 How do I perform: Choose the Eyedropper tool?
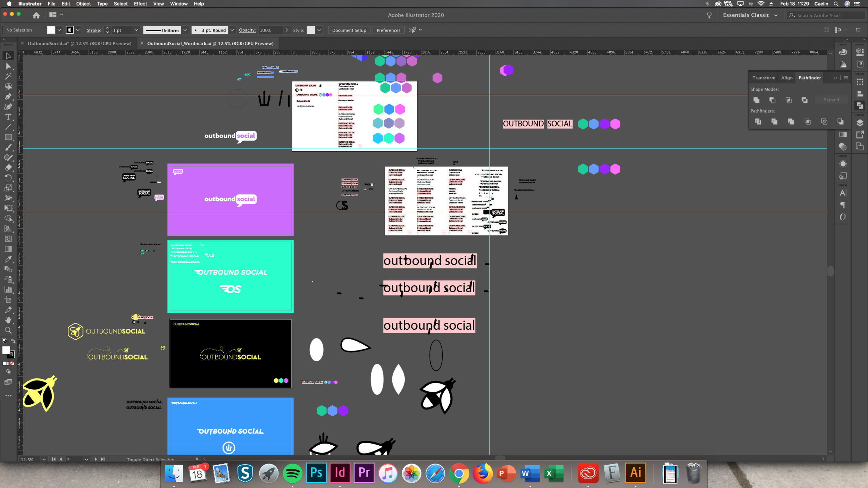click(8, 259)
